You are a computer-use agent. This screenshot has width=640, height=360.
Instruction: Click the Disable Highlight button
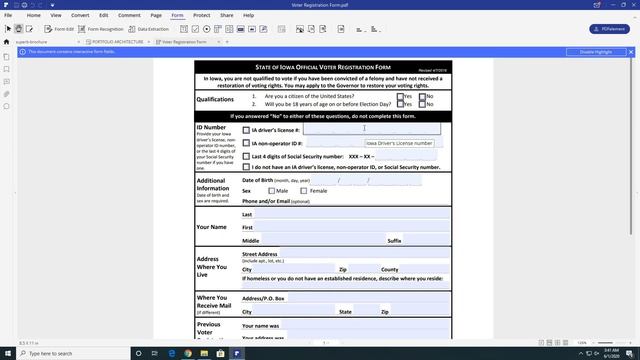[596, 52]
